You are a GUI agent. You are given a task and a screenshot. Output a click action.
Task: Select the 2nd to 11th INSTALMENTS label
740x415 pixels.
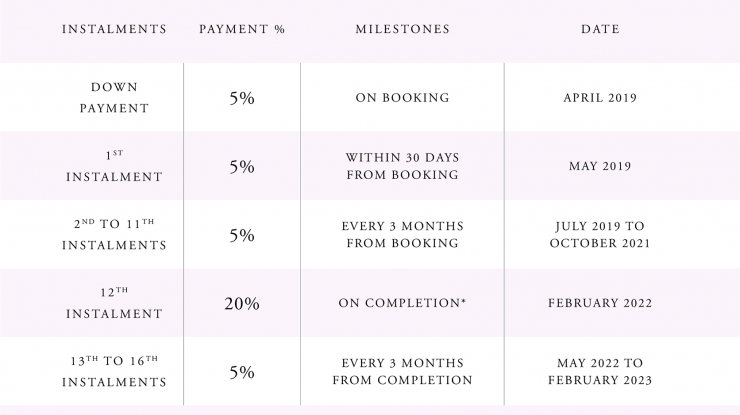(x=114, y=235)
